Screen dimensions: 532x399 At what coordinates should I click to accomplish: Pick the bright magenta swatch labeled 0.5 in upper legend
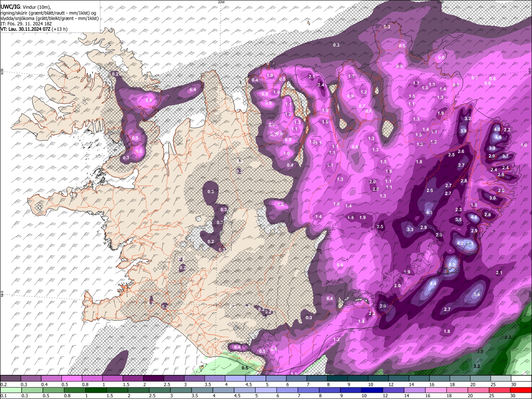[x=73, y=379]
